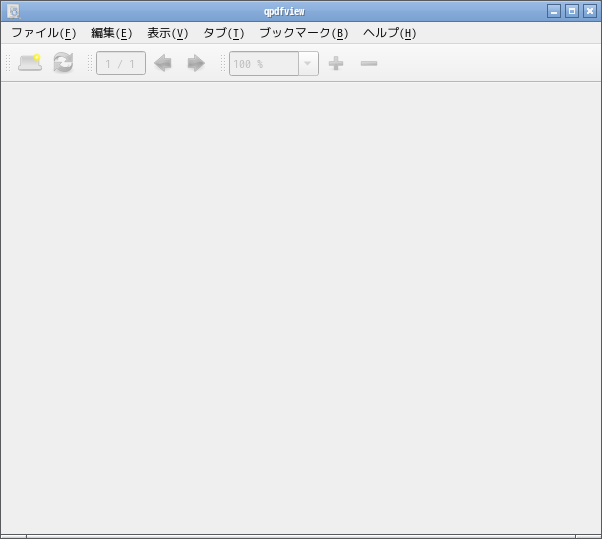Open the ブックマーク(B) menu
602x539 pixels.
click(x=304, y=33)
